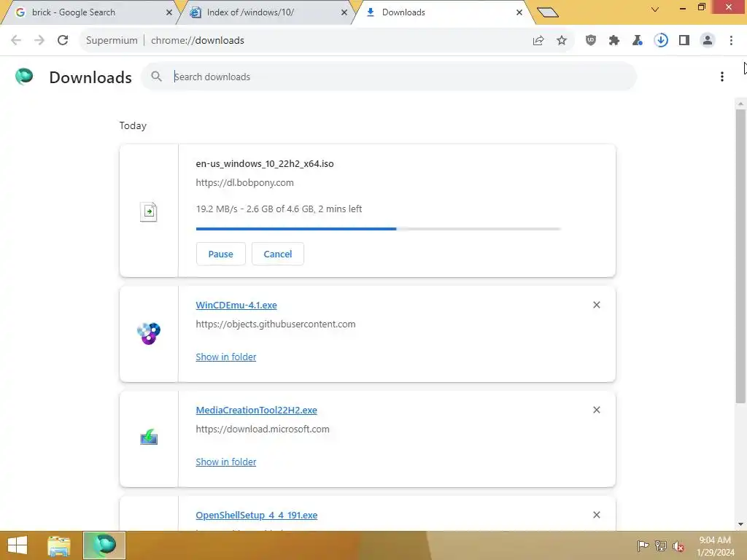Open the profile avatar icon
This screenshot has width=747, height=560.
click(708, 41)
